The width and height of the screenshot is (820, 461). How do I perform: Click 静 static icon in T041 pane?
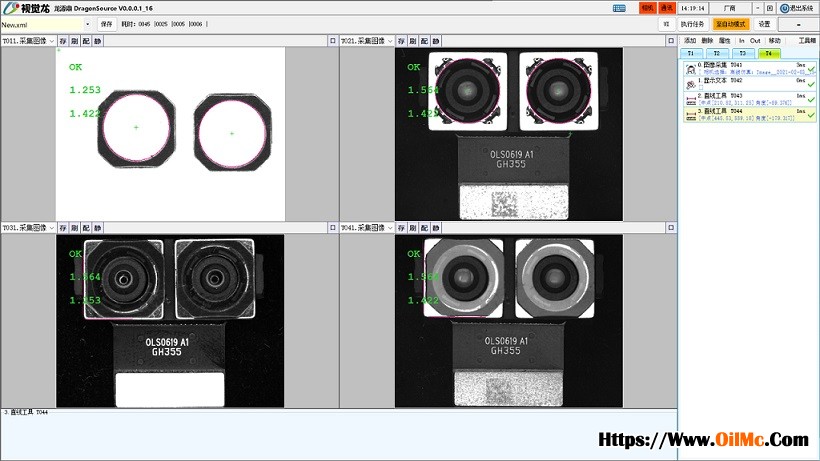pos(436,228)
